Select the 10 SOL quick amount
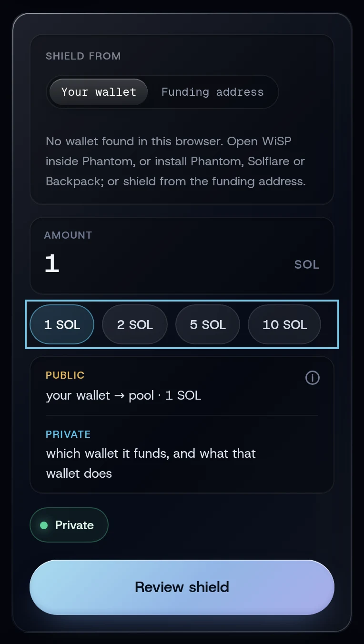The height and width of the screenshot is (644, 364). (x=284, y=324)
